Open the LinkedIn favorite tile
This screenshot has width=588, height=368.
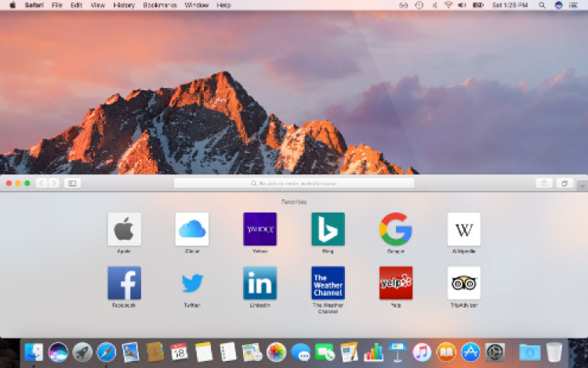(x=260, y=283)
